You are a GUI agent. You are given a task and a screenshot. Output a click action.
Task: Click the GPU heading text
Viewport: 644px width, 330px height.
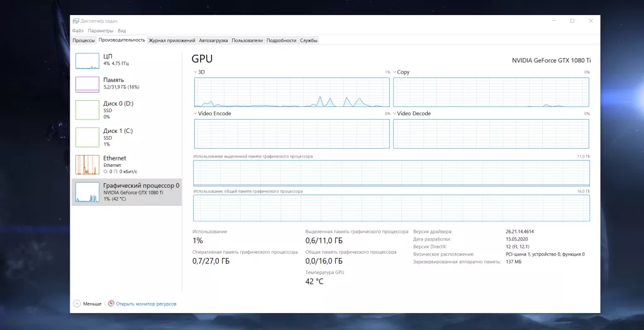click(202, 59)
